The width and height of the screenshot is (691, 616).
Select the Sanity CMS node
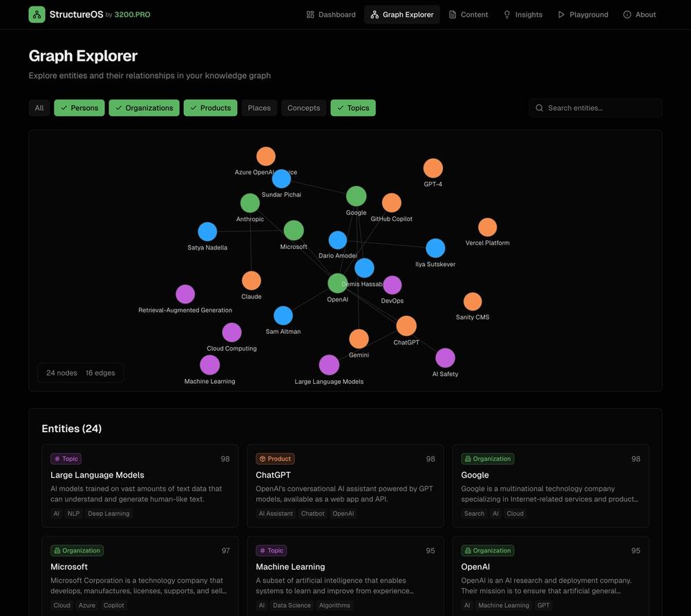point(473,301)
